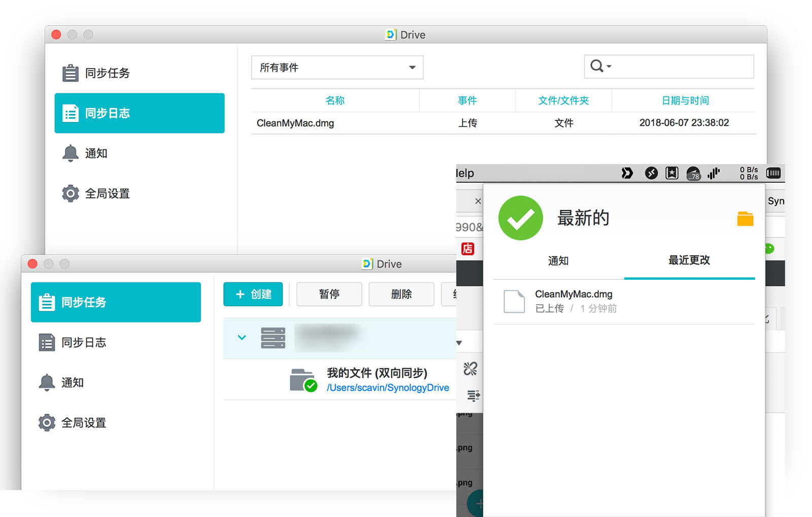This screenshot has width=812, height=517.
Task: Click the green checkmark status icon
Action: (521, 218)
